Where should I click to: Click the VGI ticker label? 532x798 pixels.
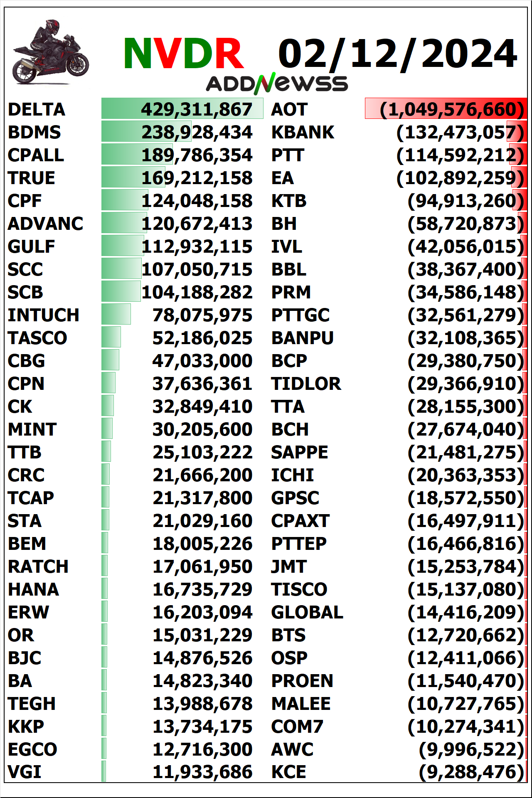tap(25, 772)
